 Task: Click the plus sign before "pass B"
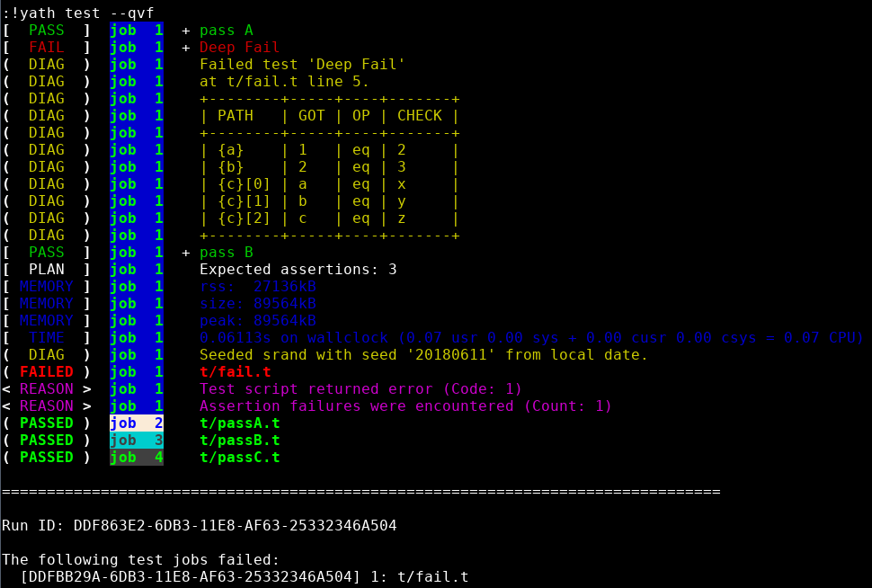[x=186, y=253]
